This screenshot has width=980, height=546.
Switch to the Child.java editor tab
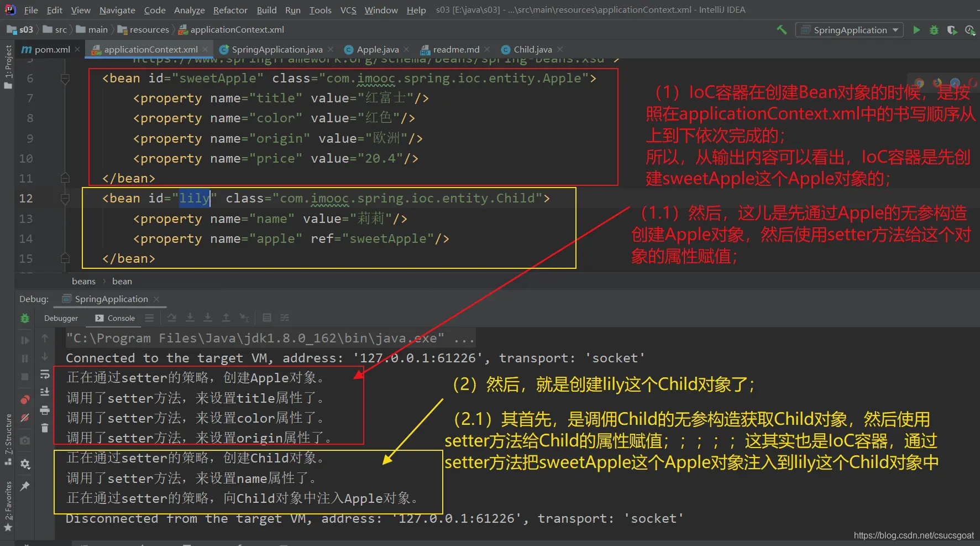pyautogui.click(x=532, y=49)
